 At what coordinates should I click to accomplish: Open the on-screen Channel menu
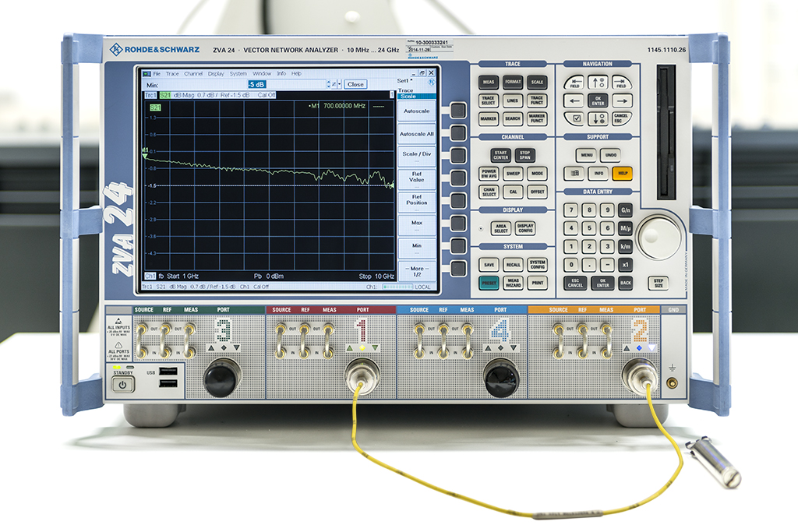(x=193, y=74)
